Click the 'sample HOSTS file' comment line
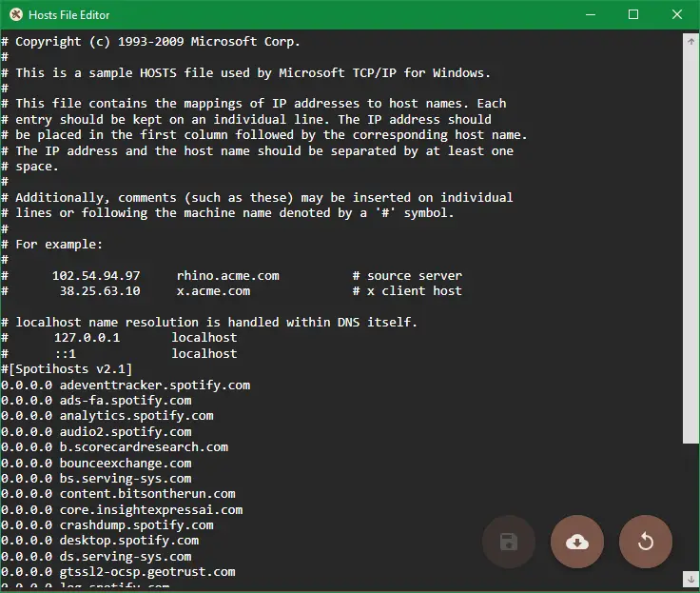 pos(246,73)
